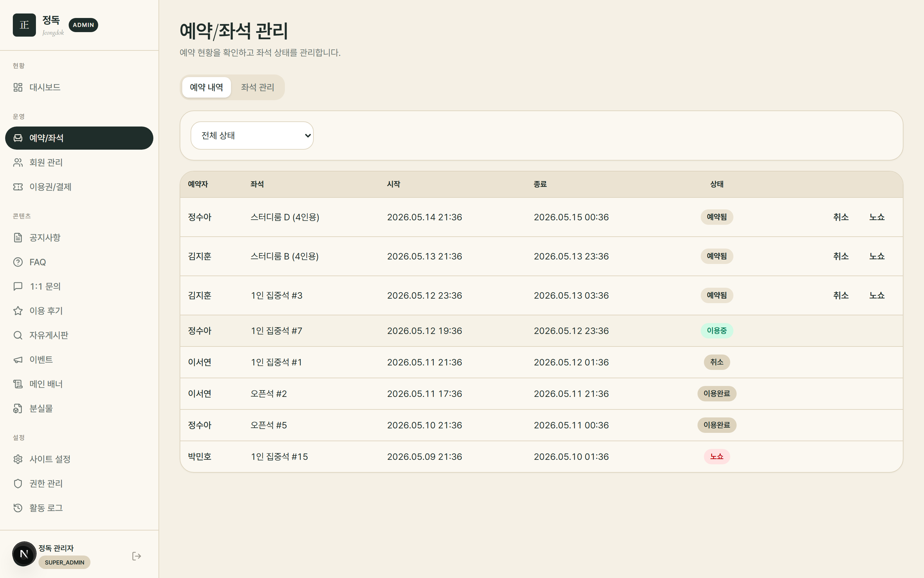Click the 종료 column header

[540, 184]
